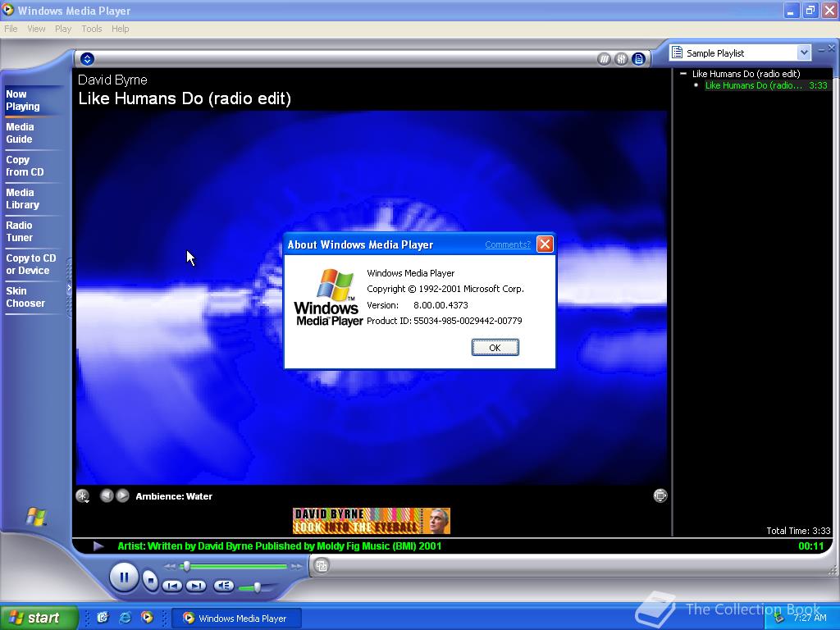Click the play arrow in status bar

[98, 546]
